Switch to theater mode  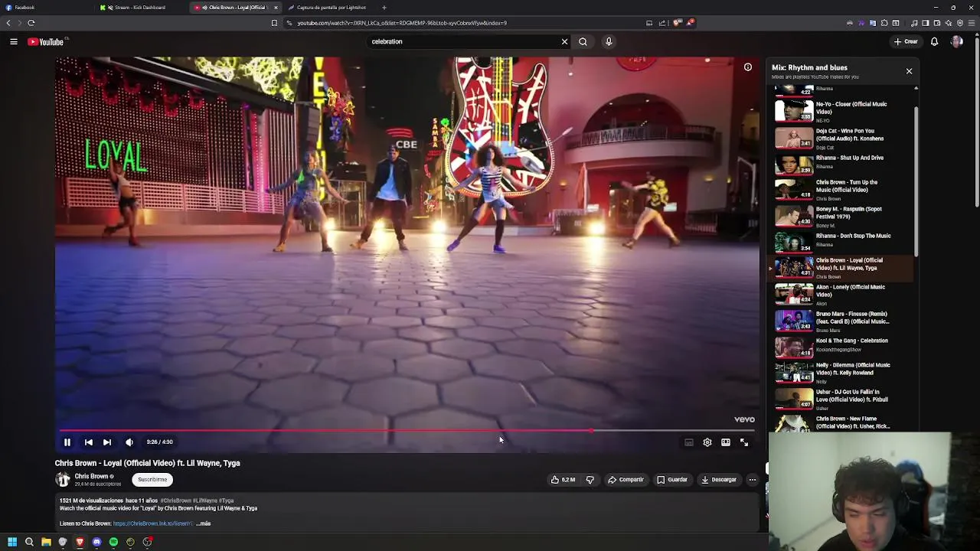[726, 442]
